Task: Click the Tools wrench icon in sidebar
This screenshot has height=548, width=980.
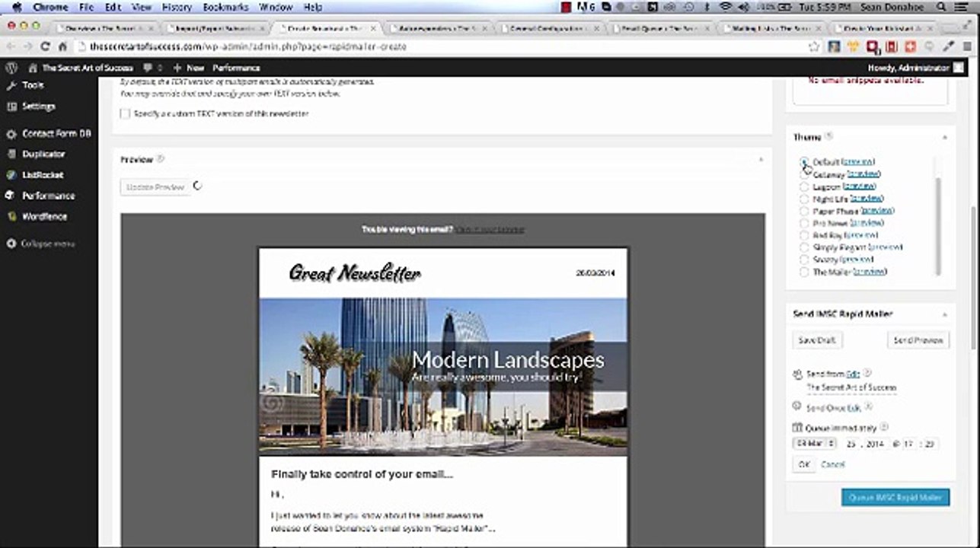Action: 11,85
